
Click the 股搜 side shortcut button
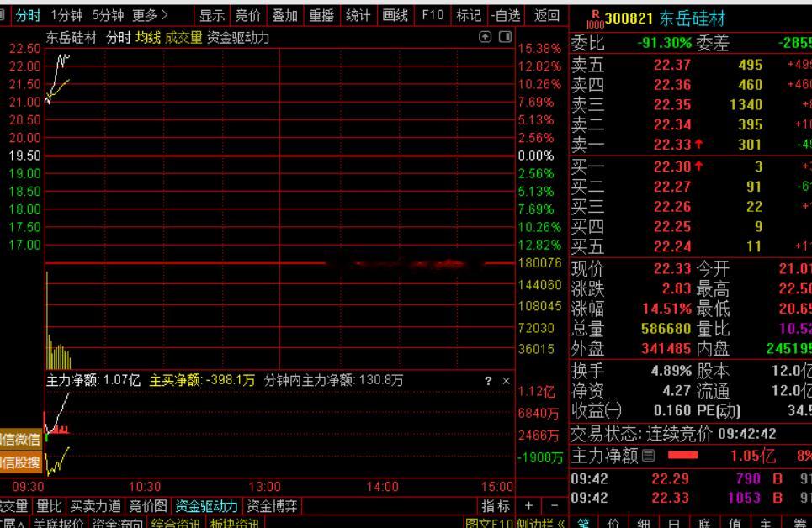tap(19, 462)
